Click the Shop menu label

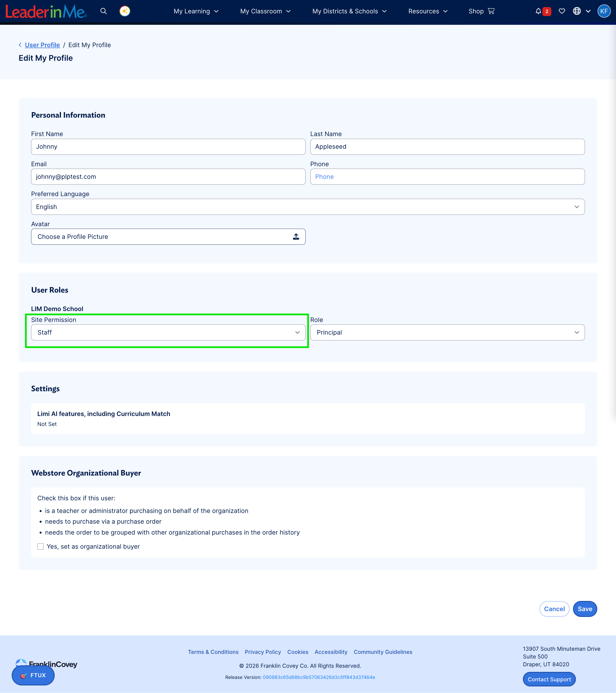[x=476, y=11]
